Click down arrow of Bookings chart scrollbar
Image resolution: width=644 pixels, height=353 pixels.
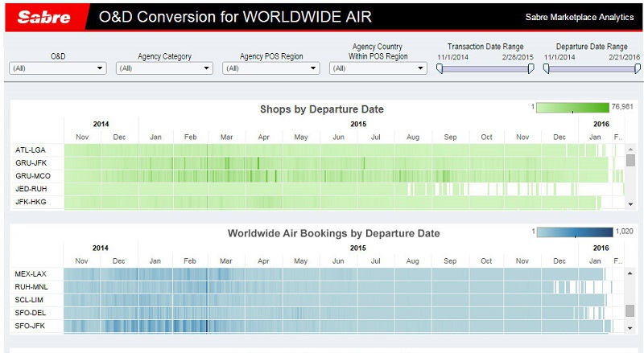click(630, 328)
